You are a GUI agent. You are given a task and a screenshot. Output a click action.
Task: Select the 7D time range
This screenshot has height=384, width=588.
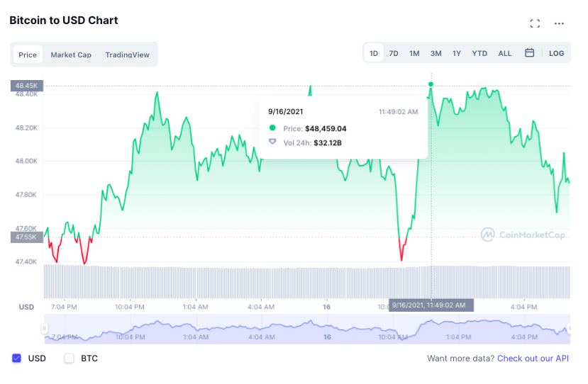point(394,53)
